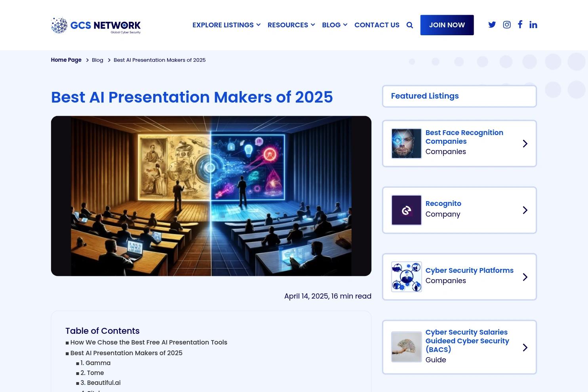Click the Recognito listing forward arrow
Screen dimensions: 588x392
(x=525, y=210)
